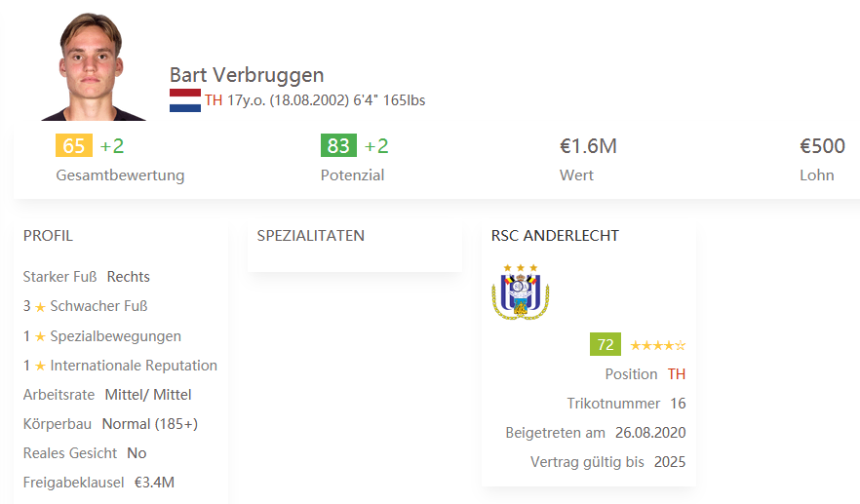Click the green 83 Potenzial badge
Screen dimensions: 860x504
[338, 146]
